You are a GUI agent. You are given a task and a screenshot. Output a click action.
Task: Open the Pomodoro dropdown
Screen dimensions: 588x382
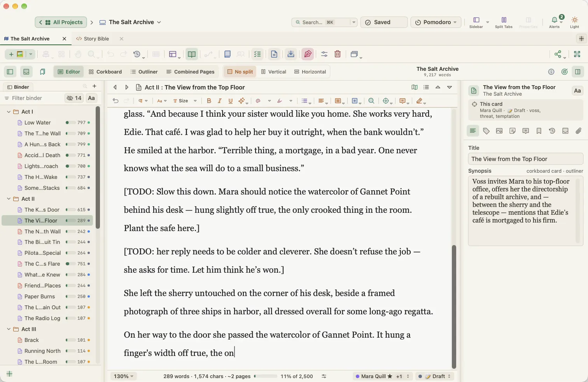click(436, 22)
